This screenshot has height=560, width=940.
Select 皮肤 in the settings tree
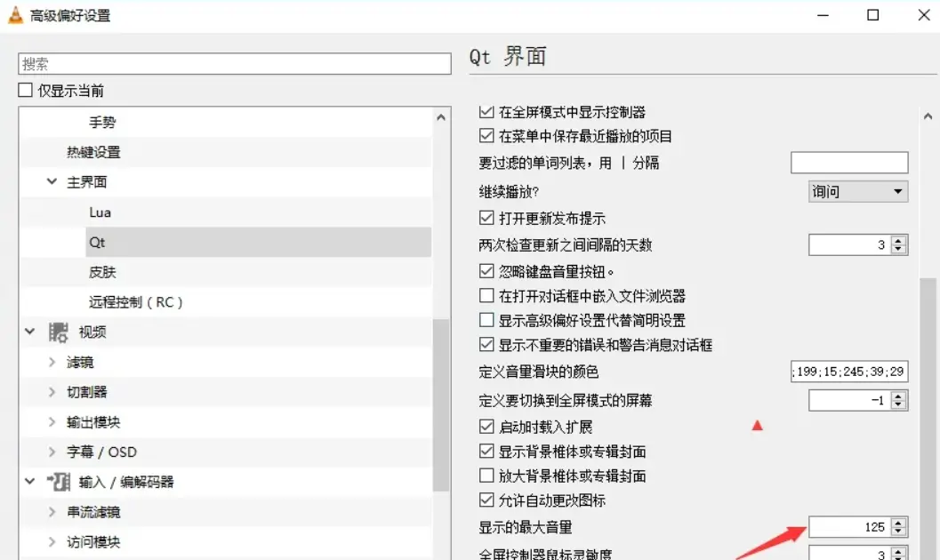click(x=102, y=272)
